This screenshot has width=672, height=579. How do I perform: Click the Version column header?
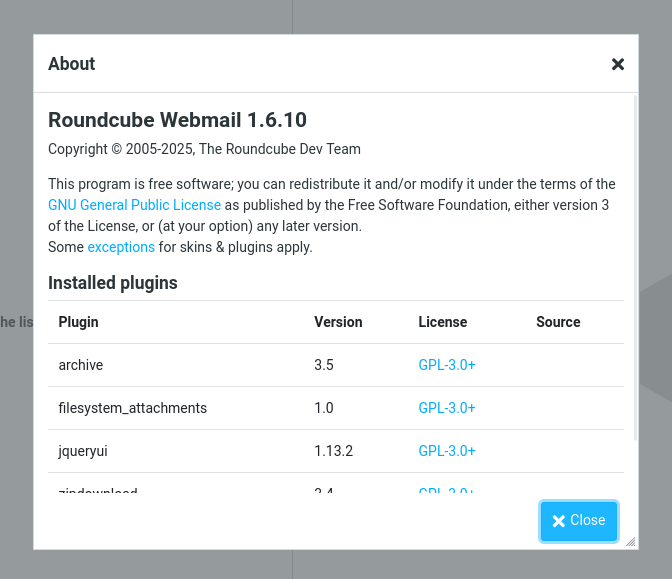[x=338, y=322]
